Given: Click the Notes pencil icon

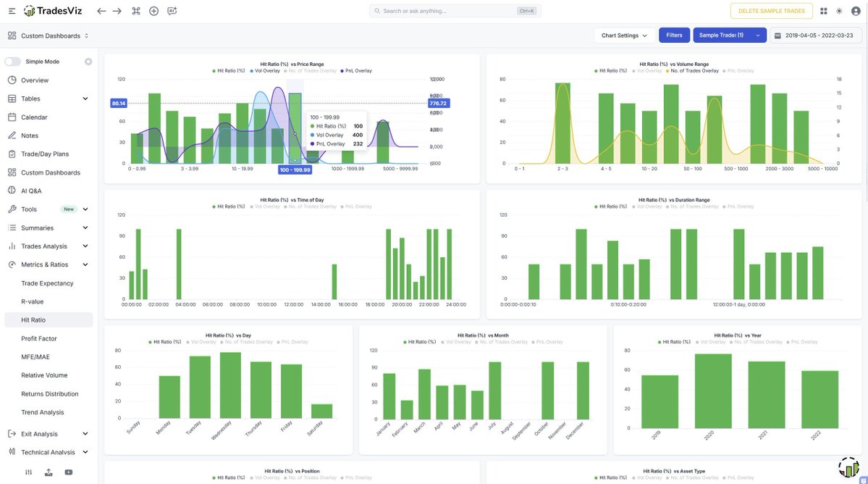Looking at the screenshot, I should [x=12, y=135].
